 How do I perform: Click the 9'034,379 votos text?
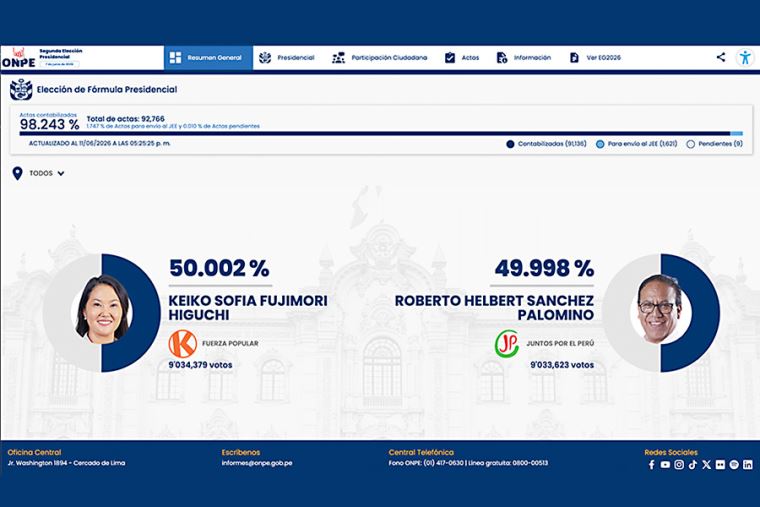200,365
